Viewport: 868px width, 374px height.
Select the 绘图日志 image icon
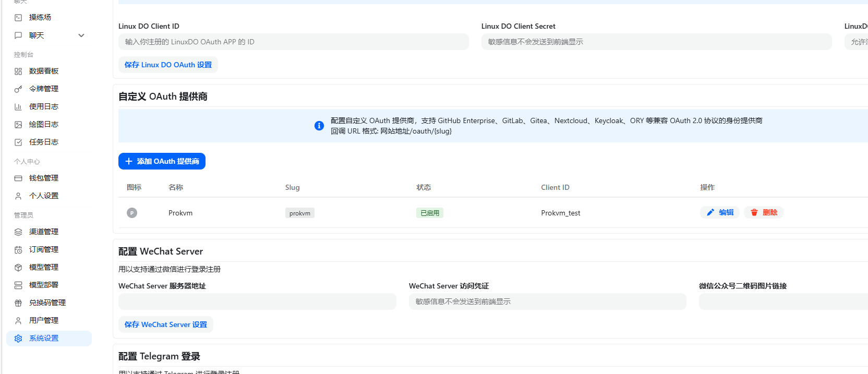pos(18,125)
